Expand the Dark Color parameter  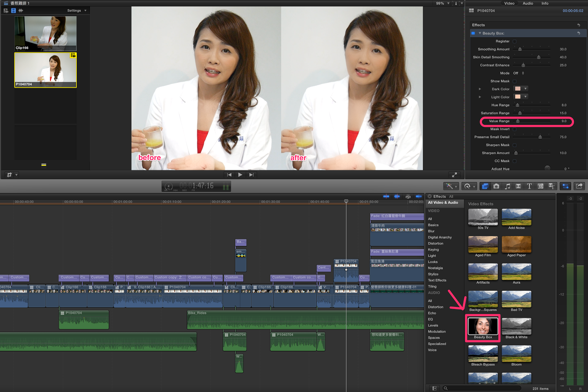pos(480,89)
